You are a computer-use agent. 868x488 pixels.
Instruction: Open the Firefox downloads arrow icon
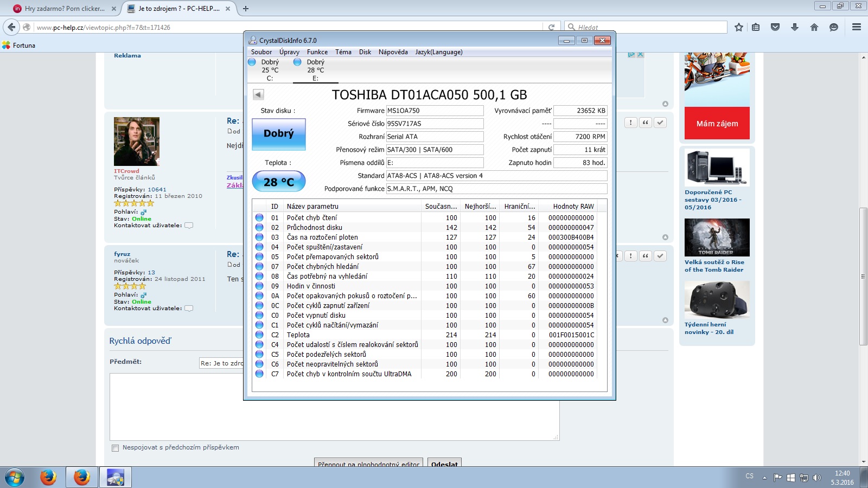(x=794, y=27)
